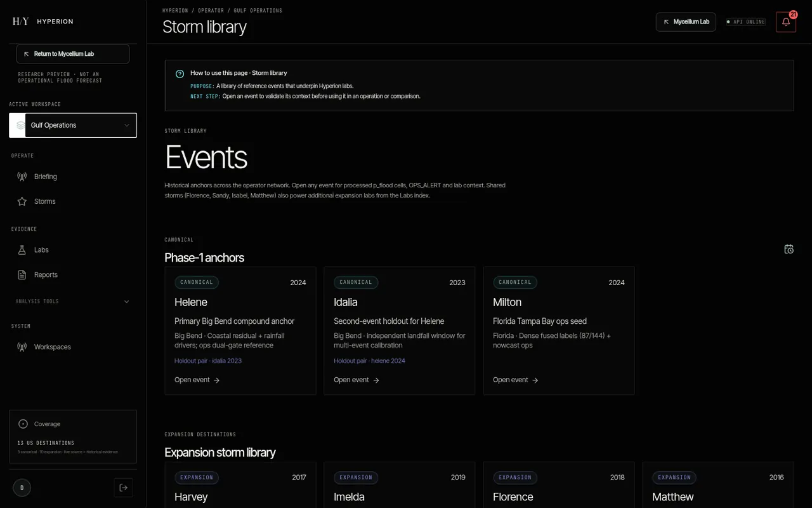Click the Operator breadcrumb
Screen dimensions: 812x508
pos(213,11)
